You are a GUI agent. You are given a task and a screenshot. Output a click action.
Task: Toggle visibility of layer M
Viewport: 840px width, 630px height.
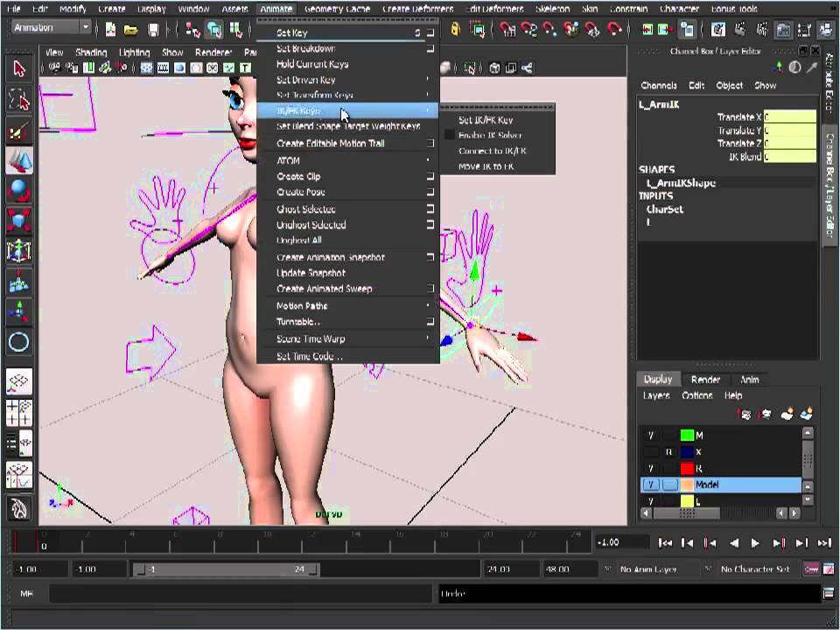point(650,436)
